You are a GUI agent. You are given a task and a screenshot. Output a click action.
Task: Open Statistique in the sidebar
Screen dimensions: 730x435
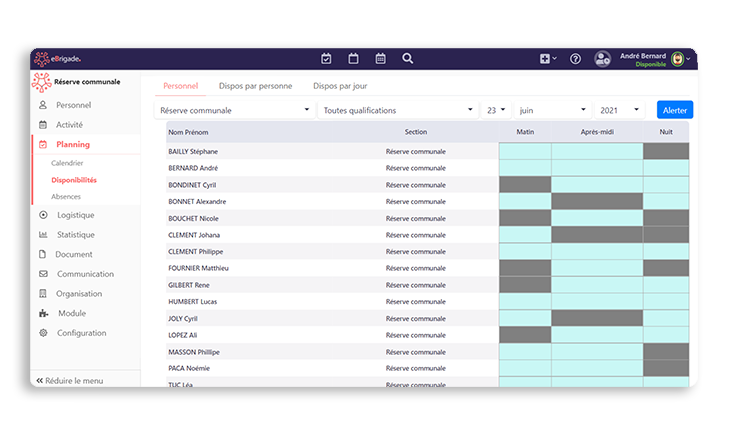click(x=75, y=235)
